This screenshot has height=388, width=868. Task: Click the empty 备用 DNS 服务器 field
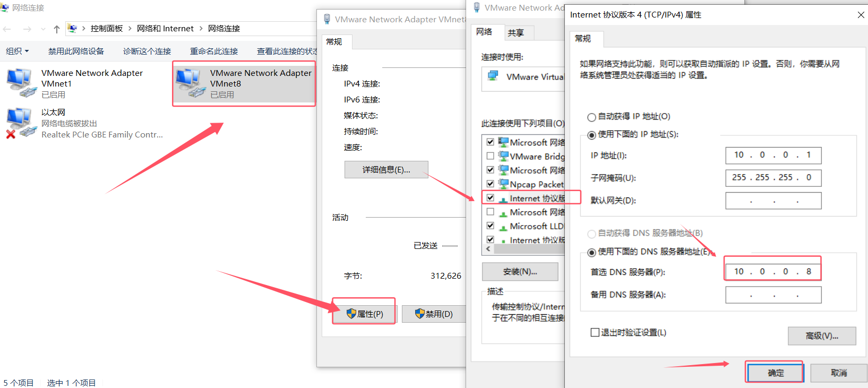coord(774,295)
